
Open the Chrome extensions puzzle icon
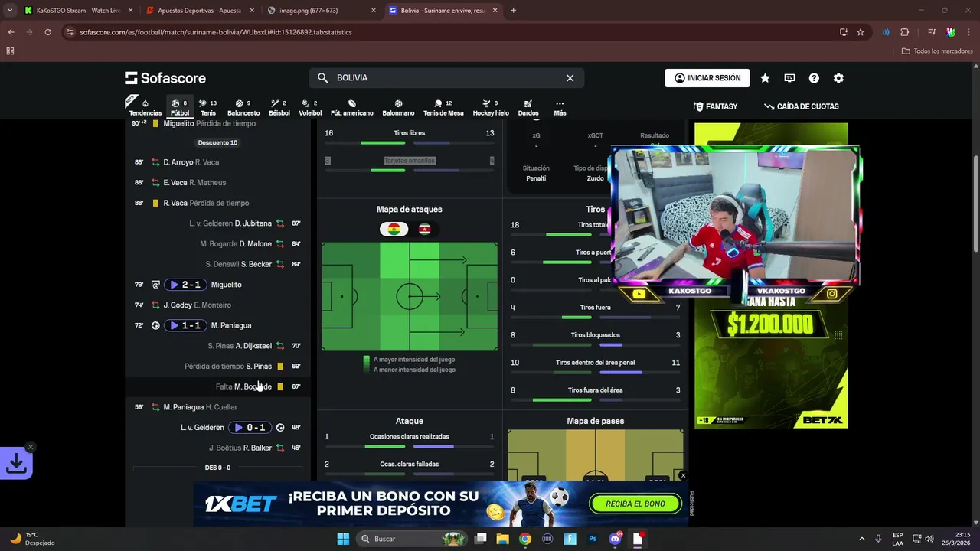point(904,32)
